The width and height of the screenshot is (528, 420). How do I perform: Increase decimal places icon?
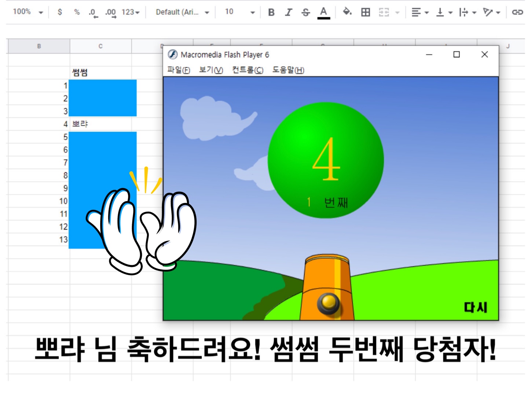tap(110, 13)
